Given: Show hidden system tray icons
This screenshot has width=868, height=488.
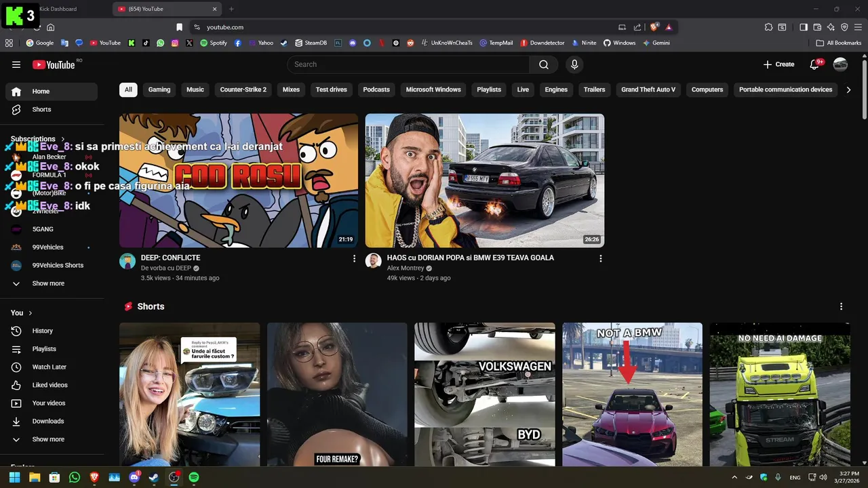Looking at the screenshot, I should (734, 477).
